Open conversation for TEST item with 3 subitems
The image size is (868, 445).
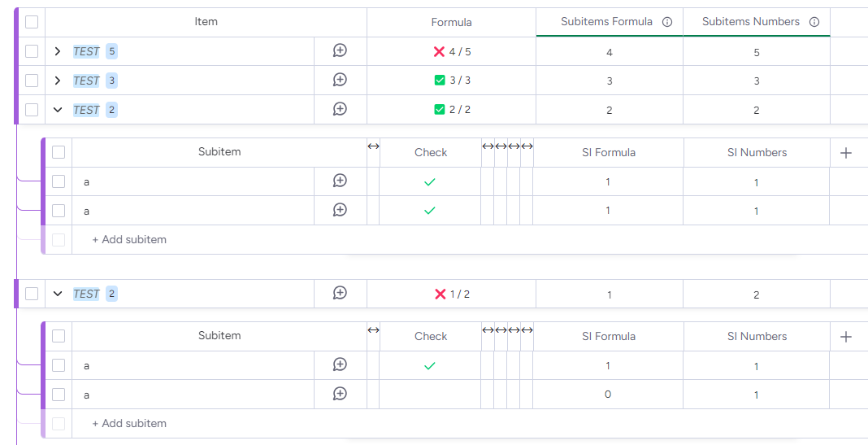(x=340, y=80)
